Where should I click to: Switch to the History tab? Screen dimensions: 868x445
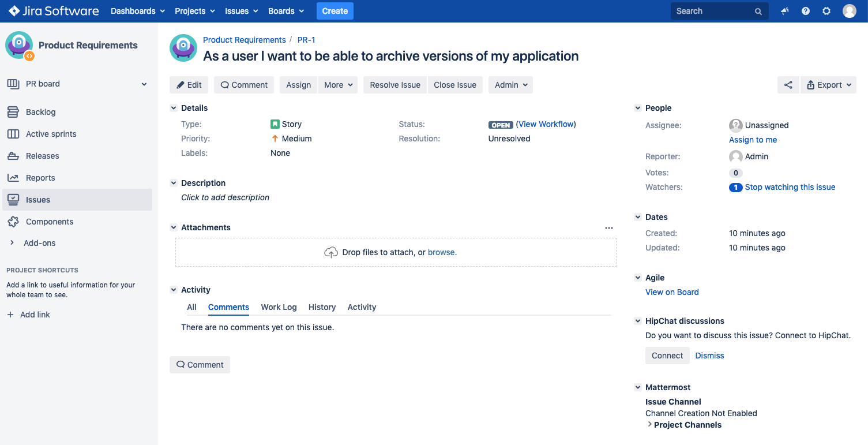322,307
